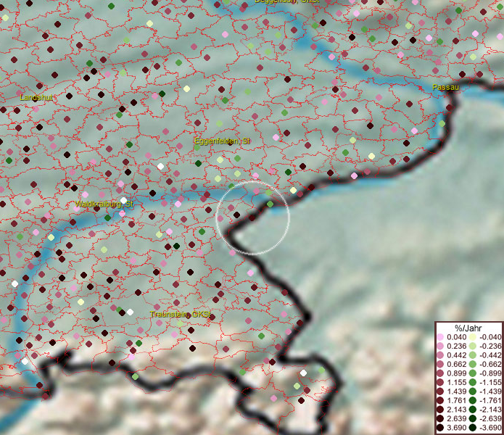
Task: Click the 1.761 legend swatch
Action: [x=440, y=400]
